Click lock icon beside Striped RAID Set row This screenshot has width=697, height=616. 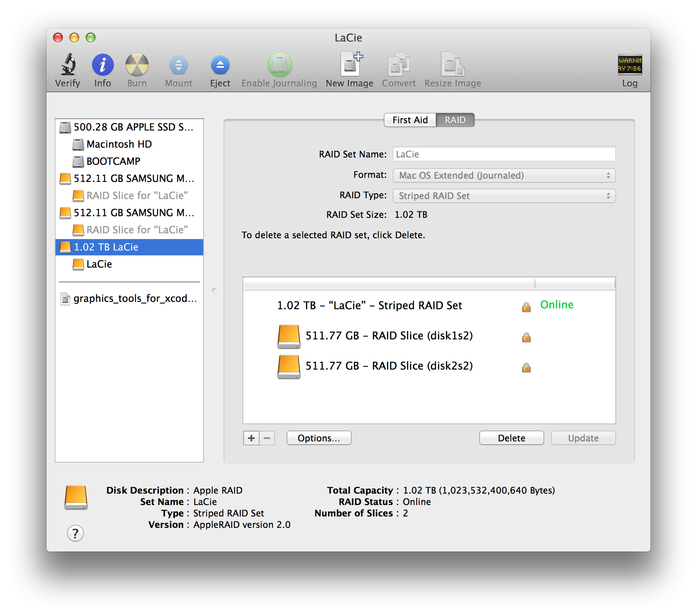(x=526, y=307)
